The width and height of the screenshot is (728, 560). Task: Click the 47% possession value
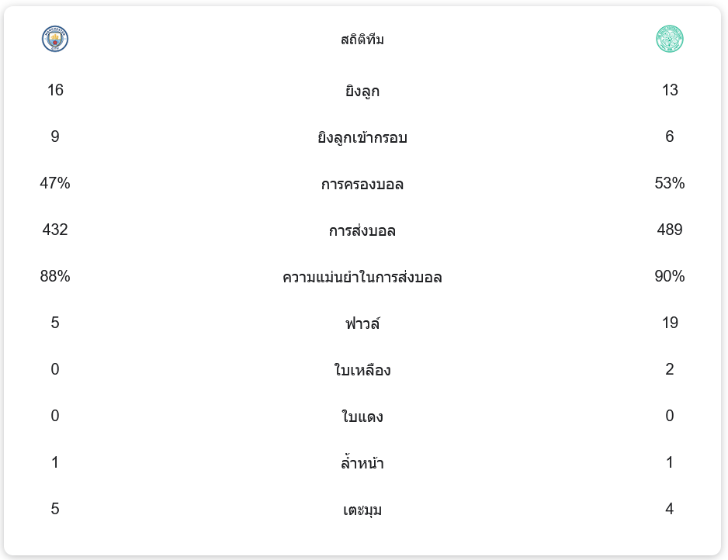tap(55, 183)
